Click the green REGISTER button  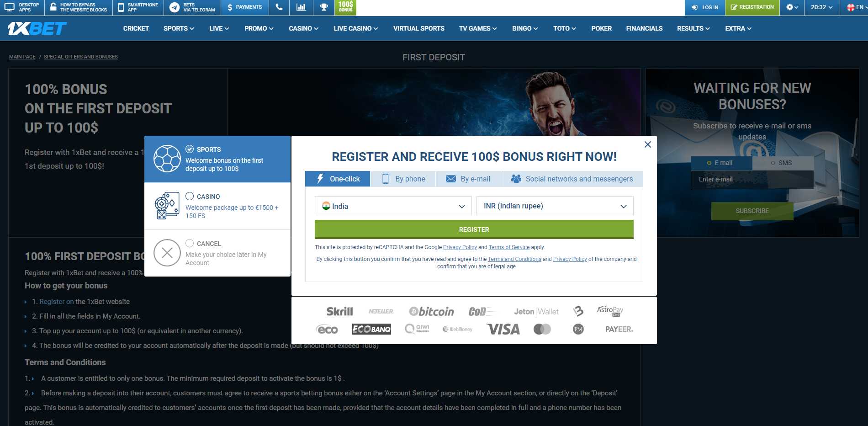click(474, 229)
